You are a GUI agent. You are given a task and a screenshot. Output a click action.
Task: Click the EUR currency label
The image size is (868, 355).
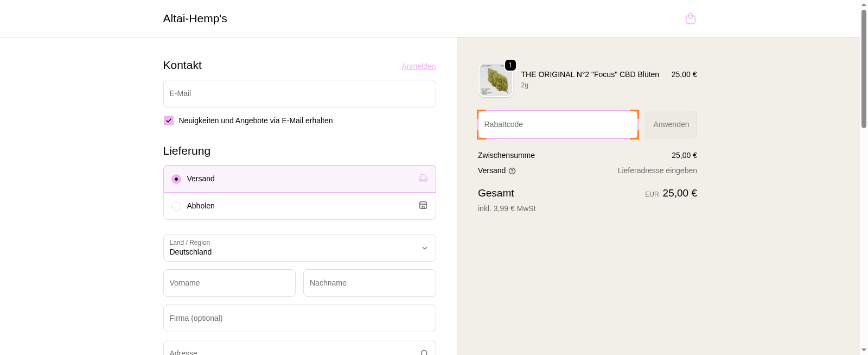[x=652, y=194]
